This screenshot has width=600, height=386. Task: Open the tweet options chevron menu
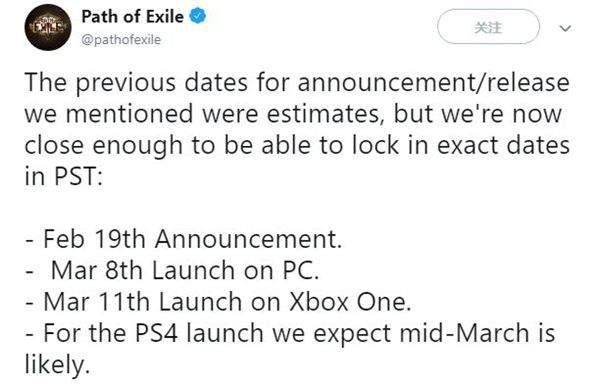click(x=565, y=28)
